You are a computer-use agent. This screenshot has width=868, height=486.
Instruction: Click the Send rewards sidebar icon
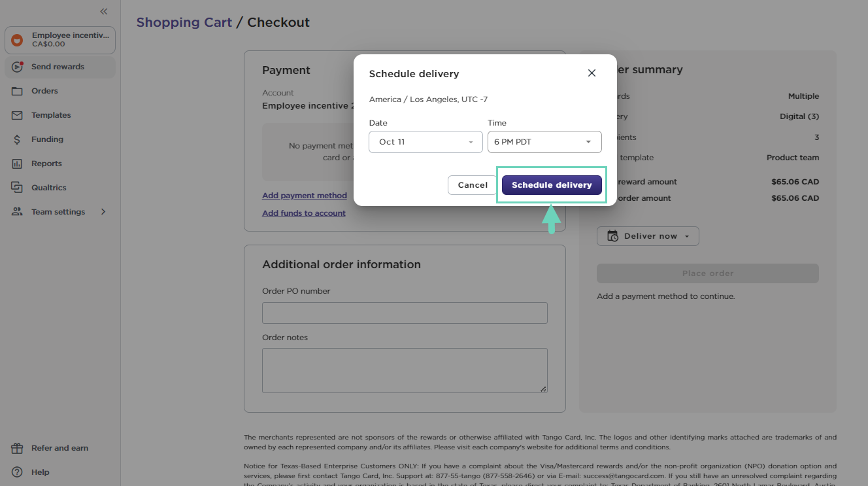tap(18, 67)
